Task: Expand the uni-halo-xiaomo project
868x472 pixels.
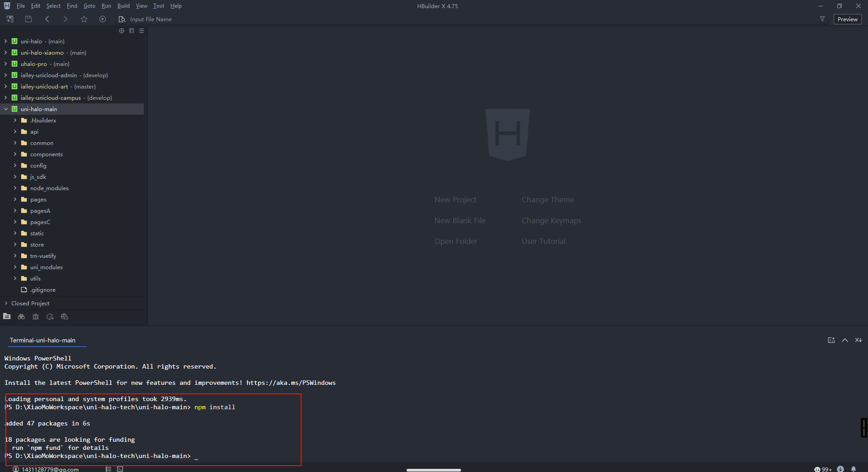Action: click(5, 52)
